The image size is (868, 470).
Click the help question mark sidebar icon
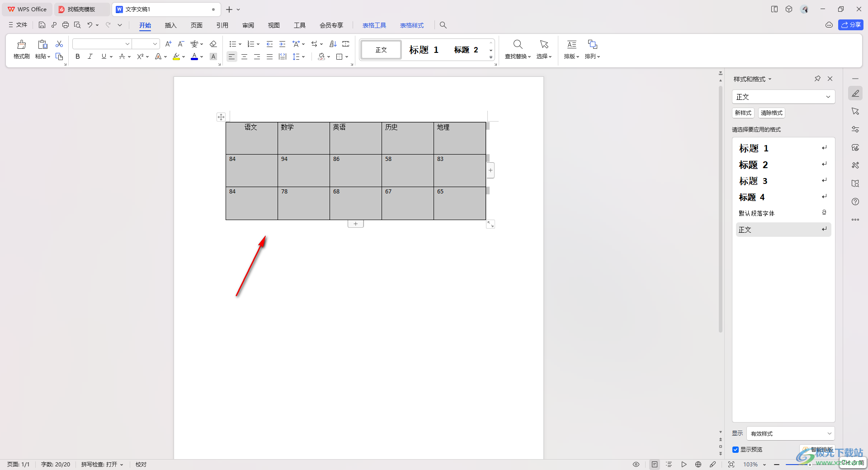[x=855, y=202]
